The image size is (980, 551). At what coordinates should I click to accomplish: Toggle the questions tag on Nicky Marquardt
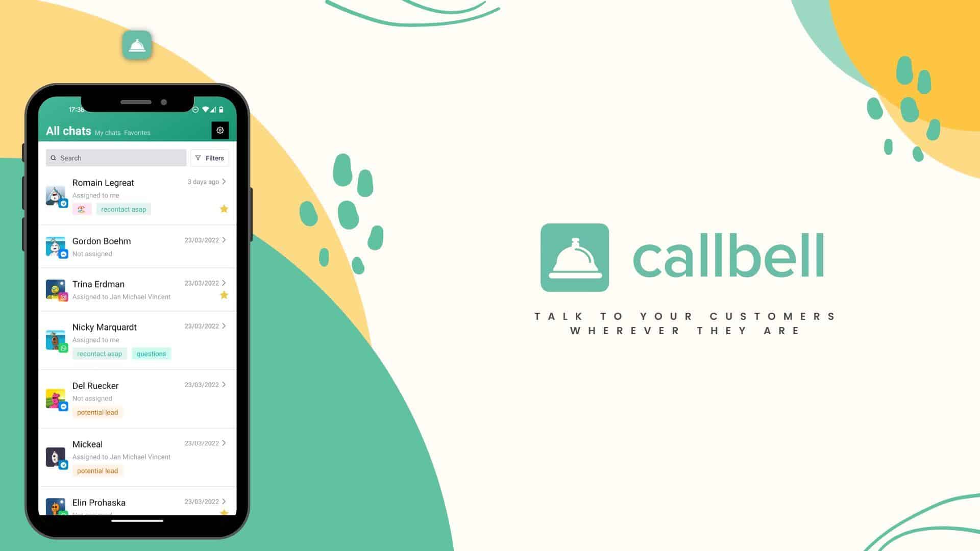(151, 353)
